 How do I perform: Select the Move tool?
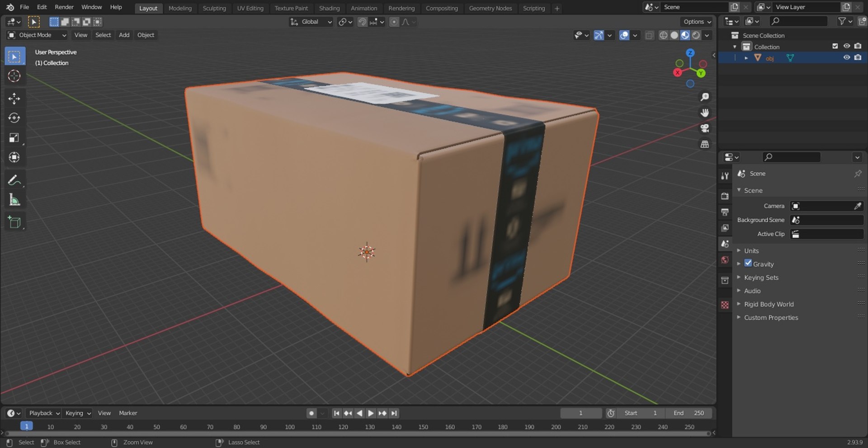tap(14, 99)
